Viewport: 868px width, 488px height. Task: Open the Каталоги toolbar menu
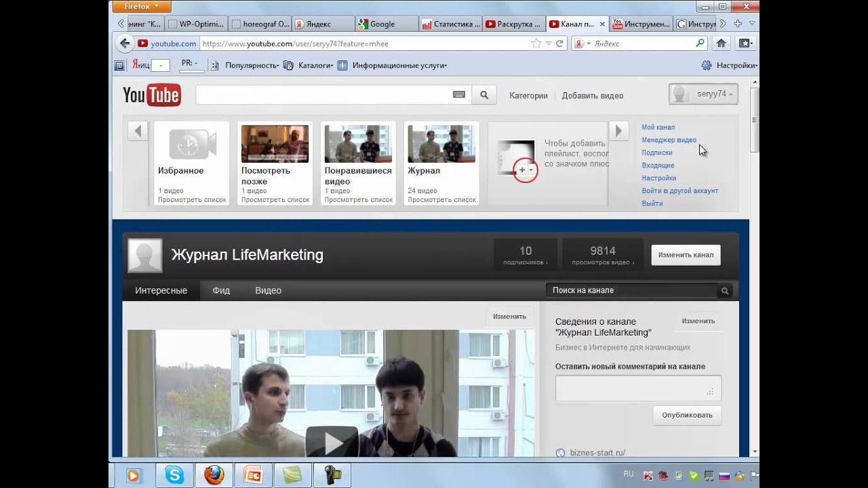(309, 66)
